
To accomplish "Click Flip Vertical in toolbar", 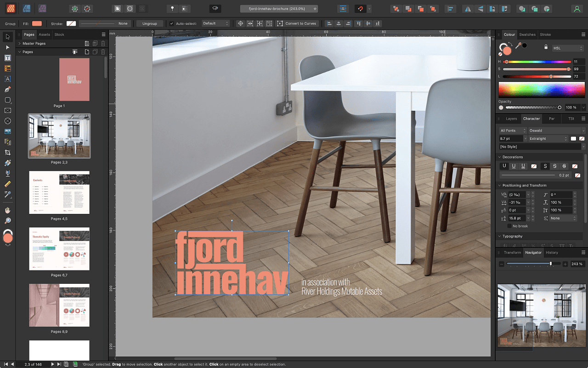I will point(481,9).
